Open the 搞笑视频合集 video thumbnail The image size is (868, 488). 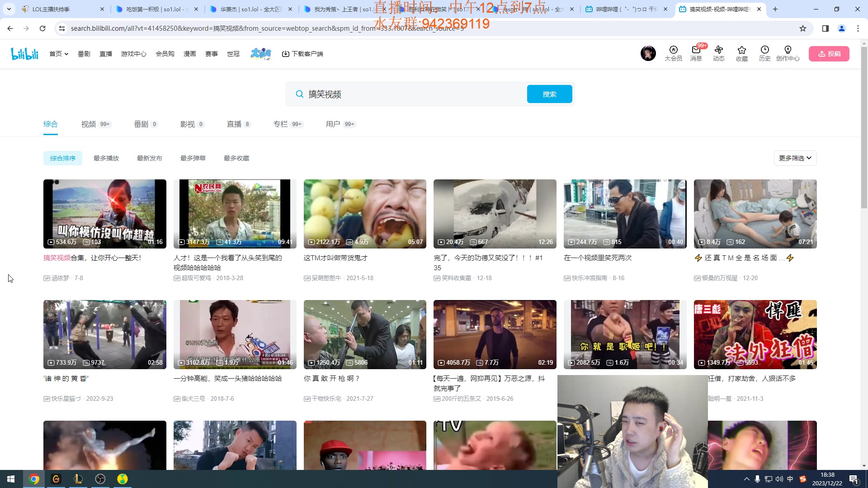(x=104, y=214)
